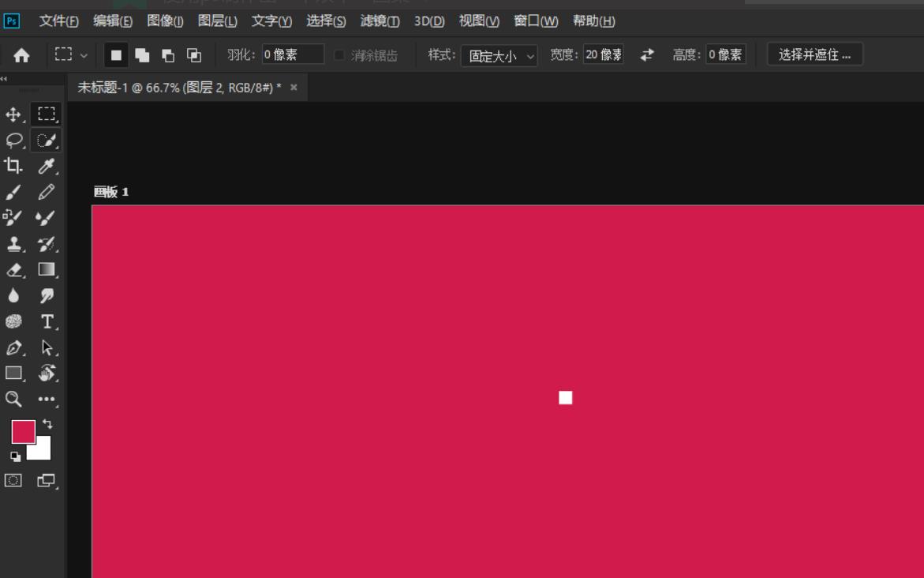Screen dimensions: 924x578
Task: Open the red foreground color swatch
Action: coord(23,432)
